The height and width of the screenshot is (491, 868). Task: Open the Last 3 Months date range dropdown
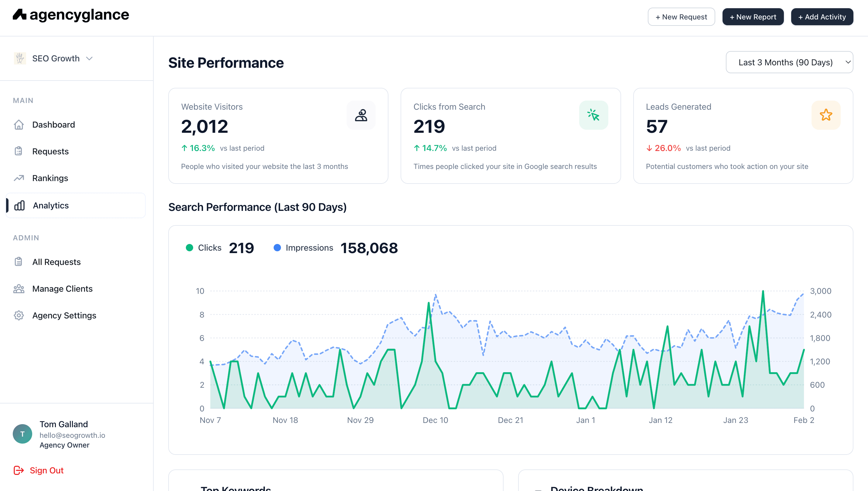(x=789, y=62)
